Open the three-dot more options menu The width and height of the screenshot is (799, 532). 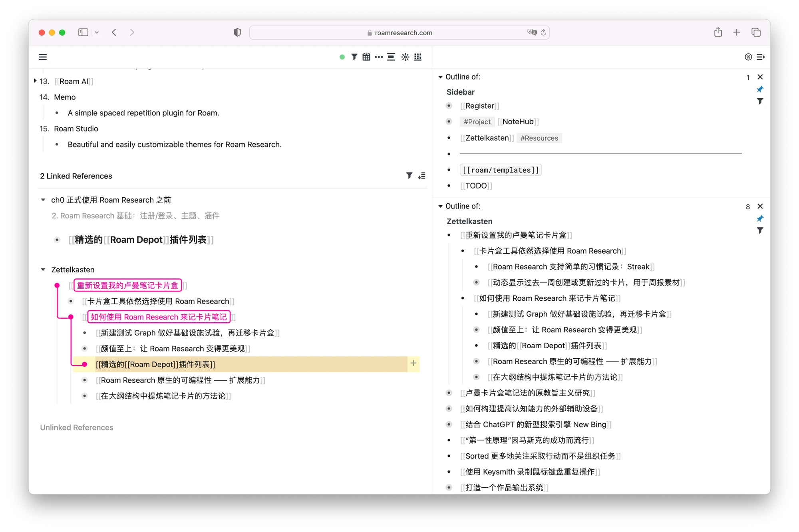[379, 57]
